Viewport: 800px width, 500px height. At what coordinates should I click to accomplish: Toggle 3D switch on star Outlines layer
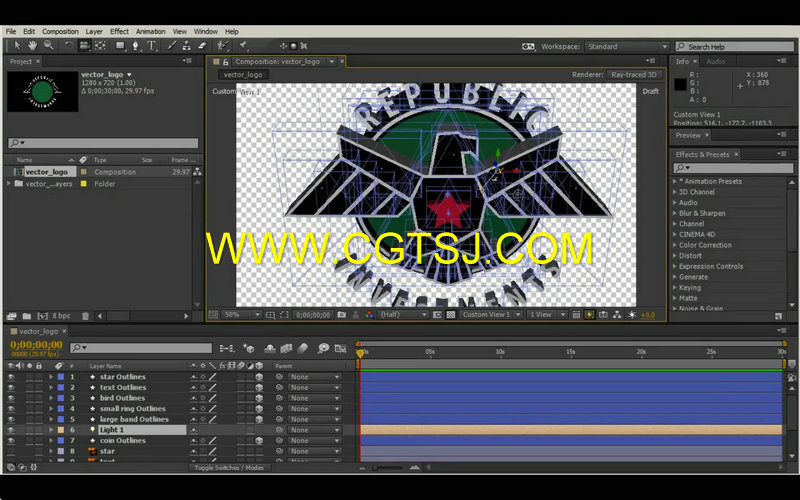point(259,377)
